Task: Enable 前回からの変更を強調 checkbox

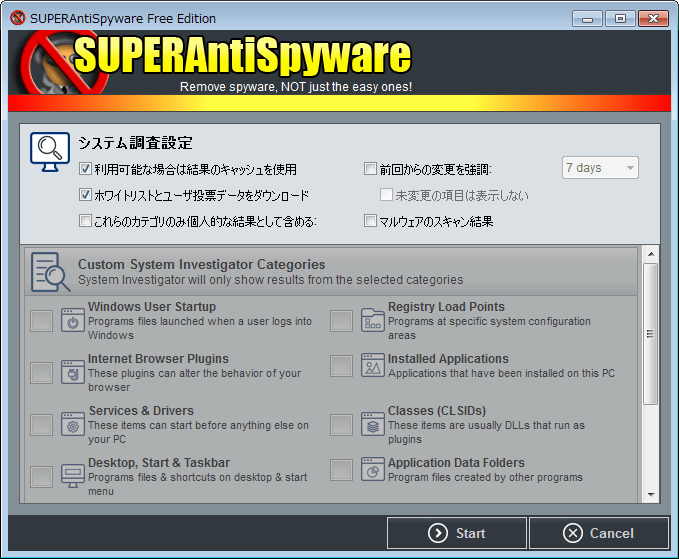Action: coord(370,168)
